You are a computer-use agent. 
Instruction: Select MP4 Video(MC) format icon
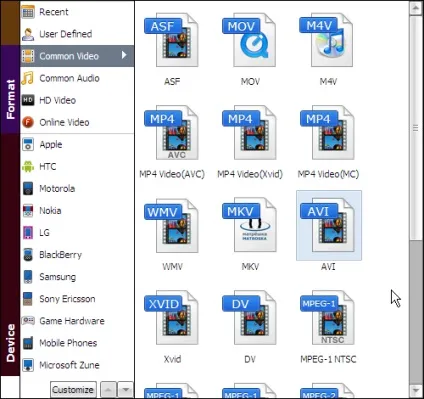(328, 133)
